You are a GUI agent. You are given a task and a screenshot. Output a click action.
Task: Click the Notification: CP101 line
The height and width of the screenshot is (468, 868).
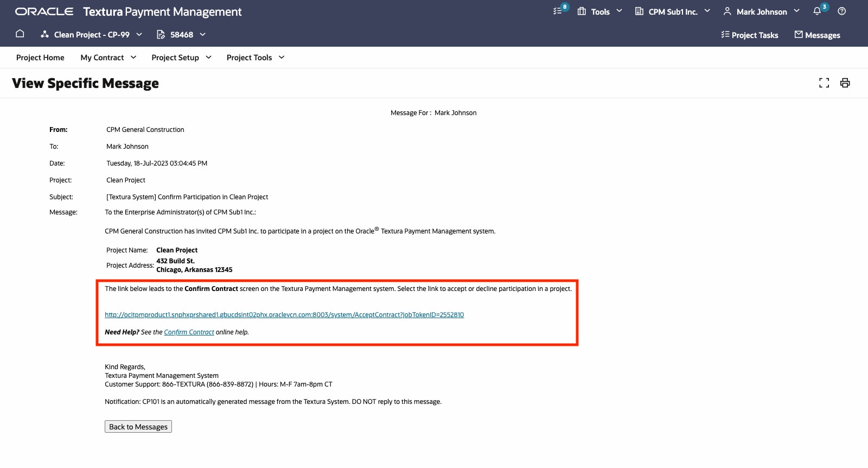[273, 402]
